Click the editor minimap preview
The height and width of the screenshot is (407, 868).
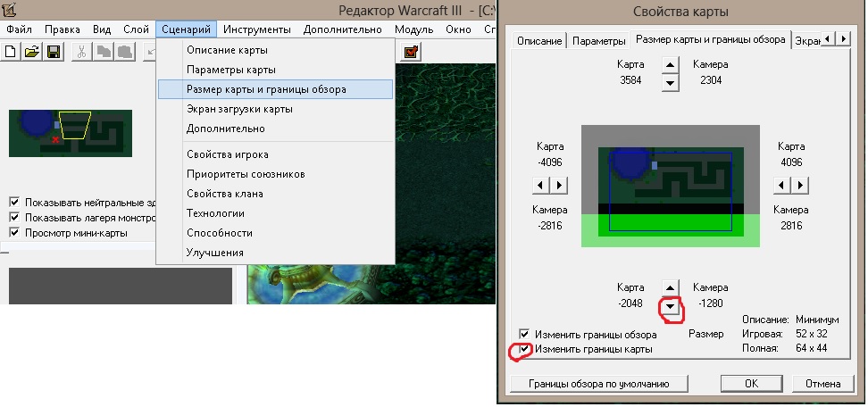tap(71, 133)
